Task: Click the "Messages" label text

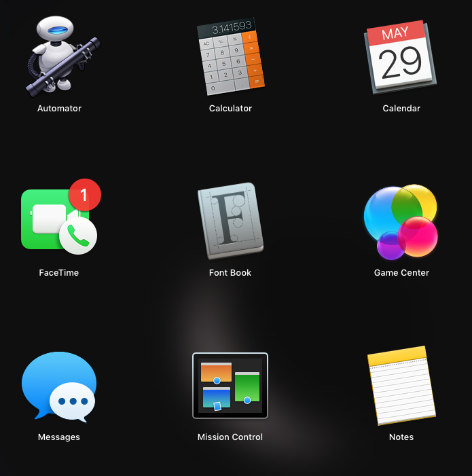Action: pos(59,437)
